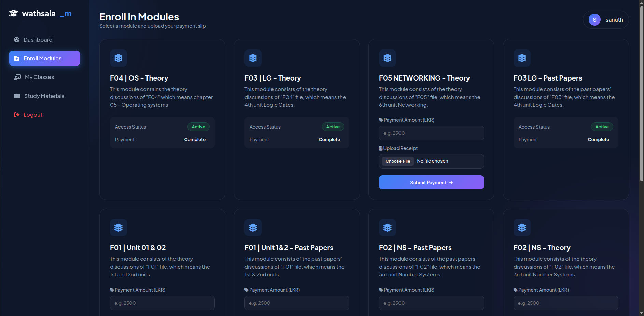Focus F05 Networking payment amount field
644x316 pixels.
[x=431, y=133]
